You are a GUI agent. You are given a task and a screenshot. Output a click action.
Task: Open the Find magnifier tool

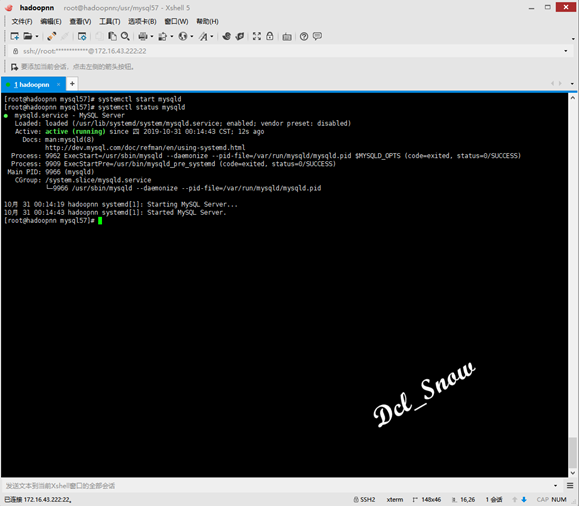[x=125, y=36]
